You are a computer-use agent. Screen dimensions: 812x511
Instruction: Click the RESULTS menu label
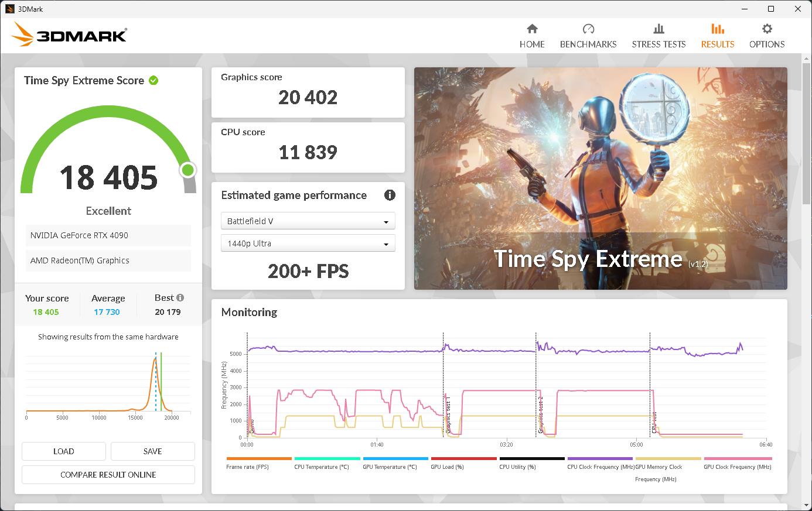click(718, 44)
